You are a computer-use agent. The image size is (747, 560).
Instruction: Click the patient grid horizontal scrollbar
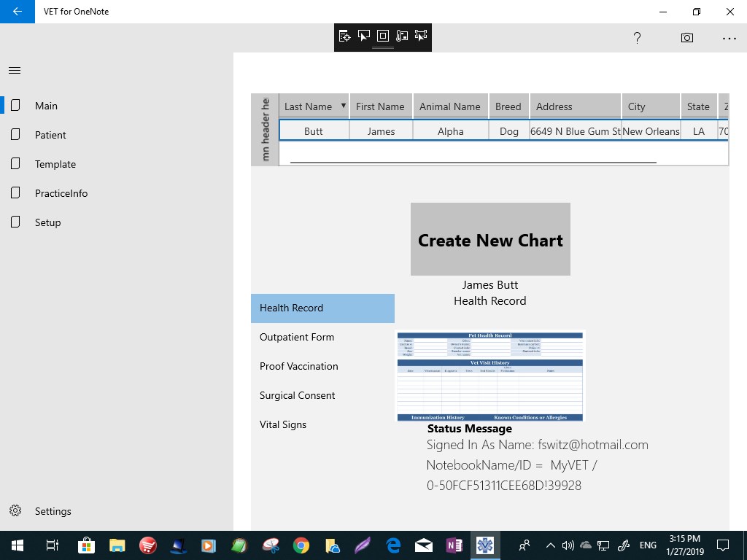[473, 163]
